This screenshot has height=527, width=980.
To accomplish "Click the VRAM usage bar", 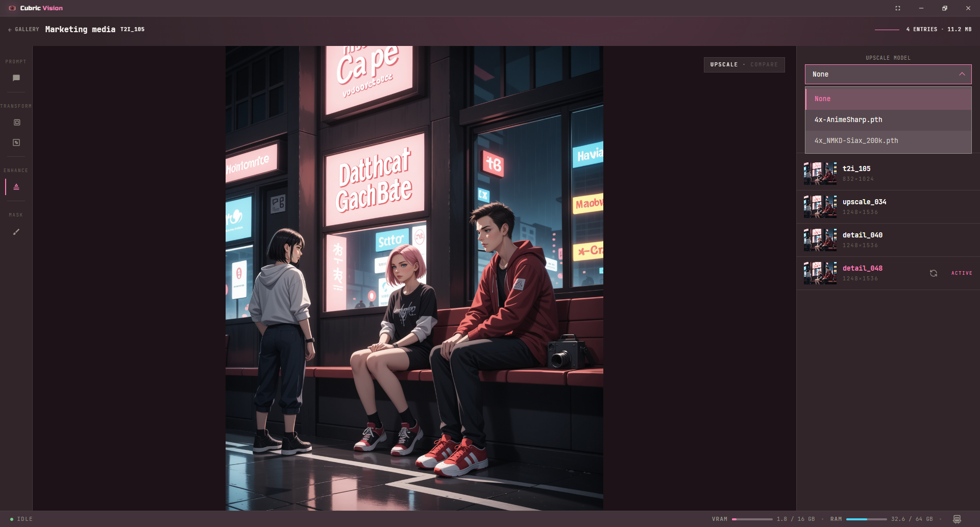I will tap(752, 519).
